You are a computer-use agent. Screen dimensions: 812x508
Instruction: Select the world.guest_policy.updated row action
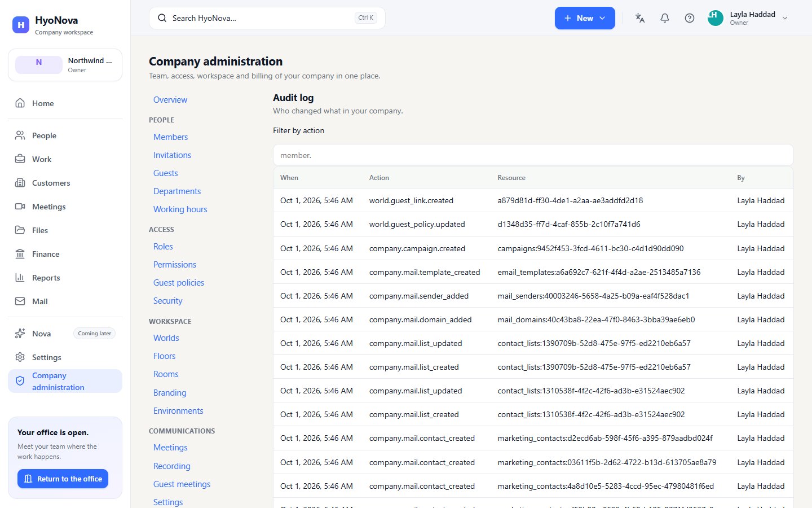[x=417, y=224]
